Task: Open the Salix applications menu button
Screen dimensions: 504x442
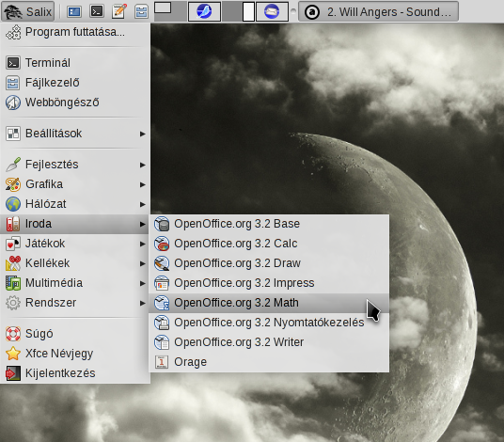Action: pyautogui.click(x=28, y=11)
